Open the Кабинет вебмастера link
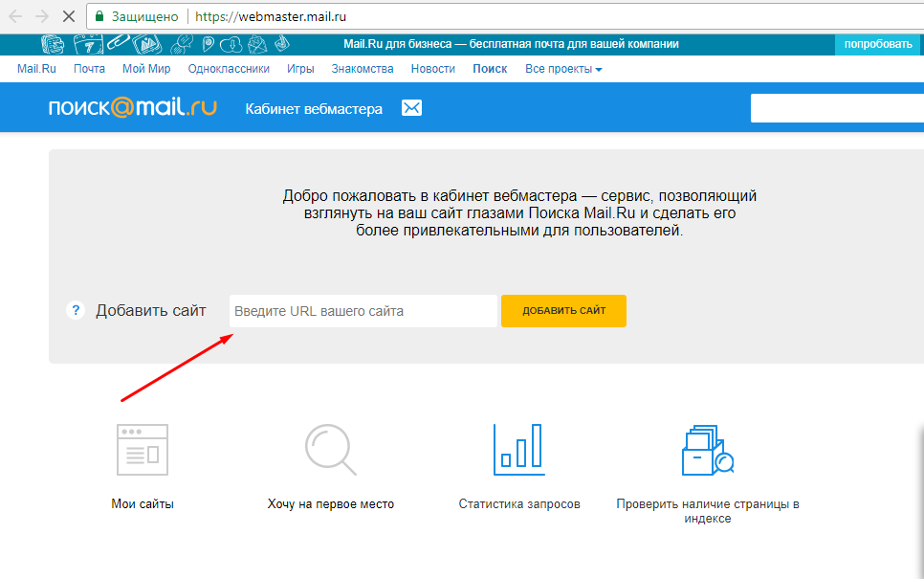Image resolution: width=924 pixels, height=579 pixels. (x=314, y=109)
